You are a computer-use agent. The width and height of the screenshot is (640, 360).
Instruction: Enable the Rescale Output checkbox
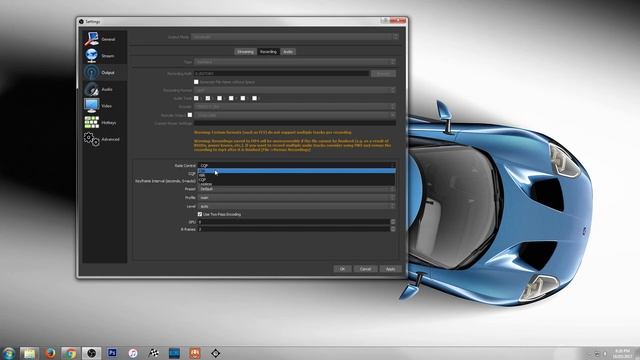[x=190, y=115]
